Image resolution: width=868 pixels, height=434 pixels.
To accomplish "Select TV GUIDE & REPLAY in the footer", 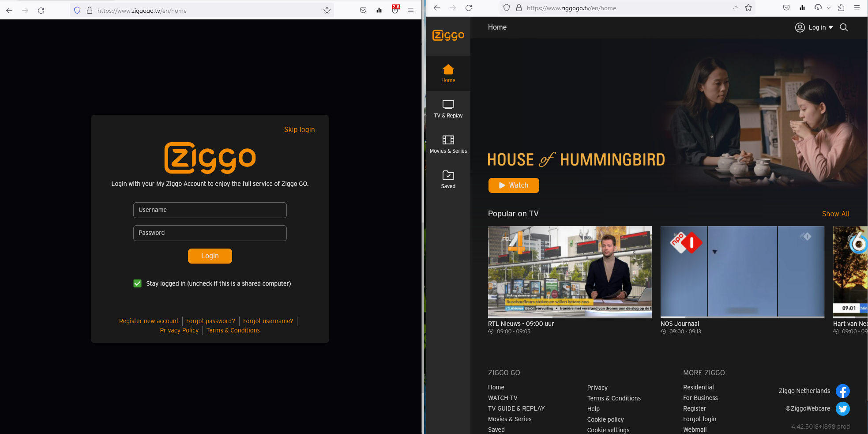I will [x=516, y=408].
